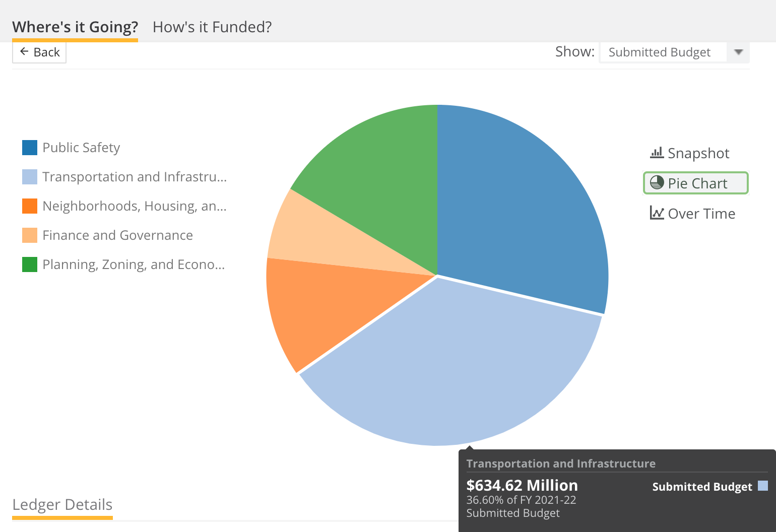Click the Public Safety blue legend swatch
Viewport: 776px width, 532px height.
coord(30,148)
